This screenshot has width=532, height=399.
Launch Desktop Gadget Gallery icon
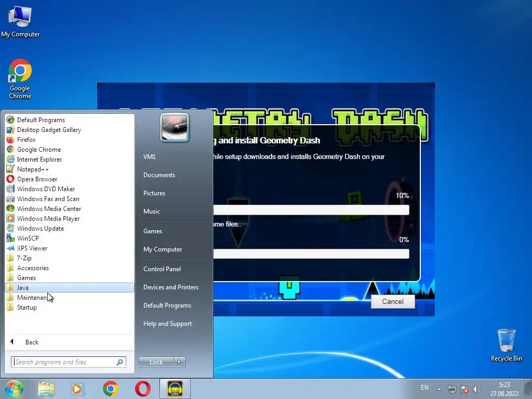tap(10, 129)
